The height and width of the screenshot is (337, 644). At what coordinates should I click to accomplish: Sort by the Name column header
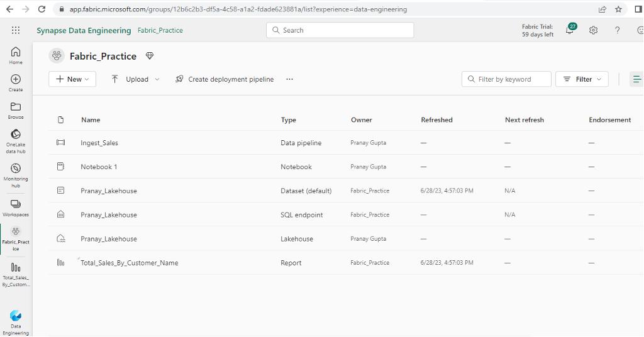[x=91, y=120]
